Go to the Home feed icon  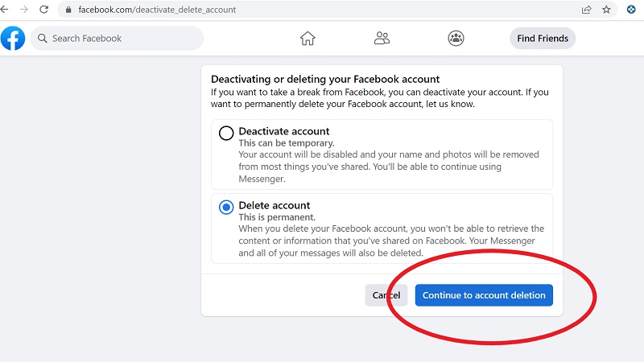coord(308,38)
